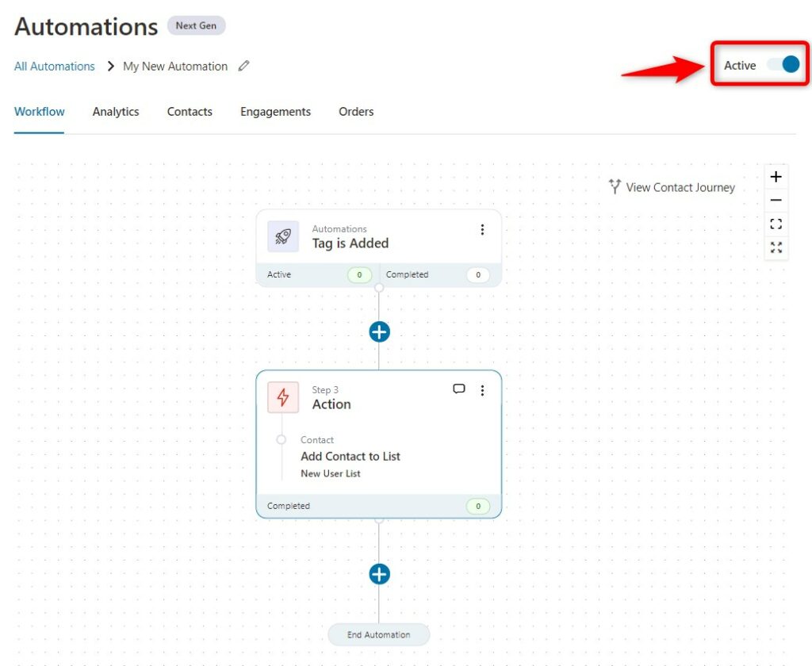Image resolution: width=812 pixels, height=666 pixels.
Task: Click Completed count badge on trigger
Action: (x=478, y=274)
